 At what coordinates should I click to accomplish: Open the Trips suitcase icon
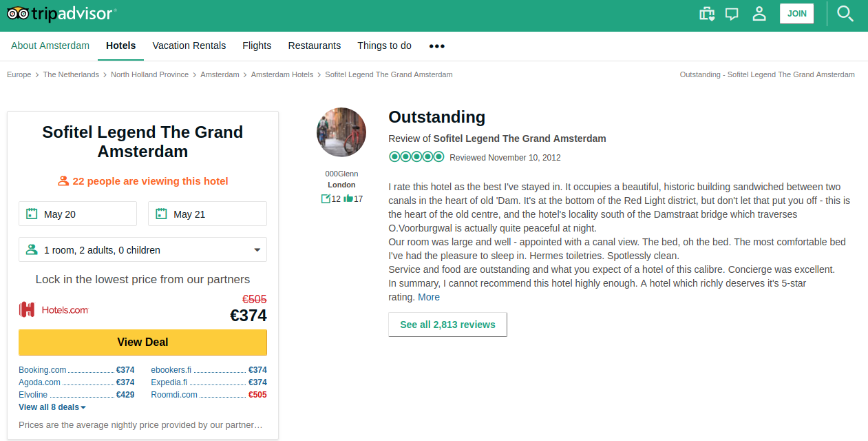(707, 13)
